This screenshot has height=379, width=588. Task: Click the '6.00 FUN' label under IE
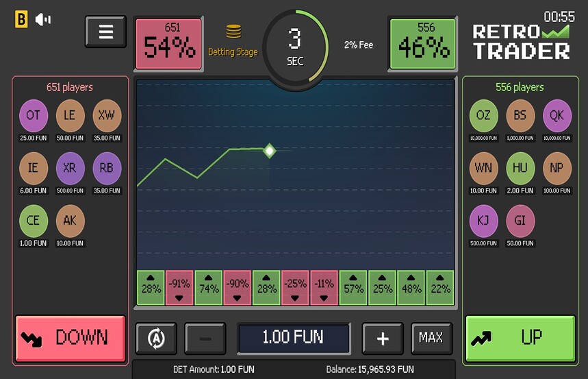(x=34, y=191)
